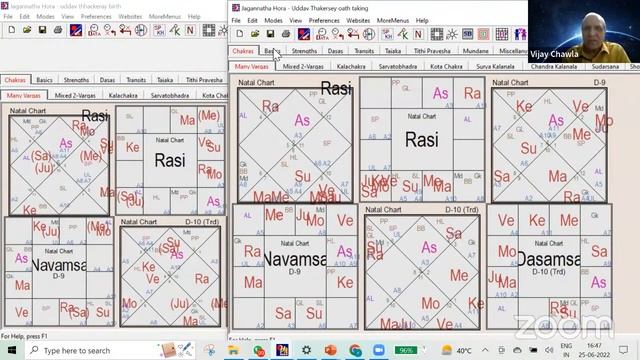Open the notification center icon
The image size is (640, 360).
point(623,350)
